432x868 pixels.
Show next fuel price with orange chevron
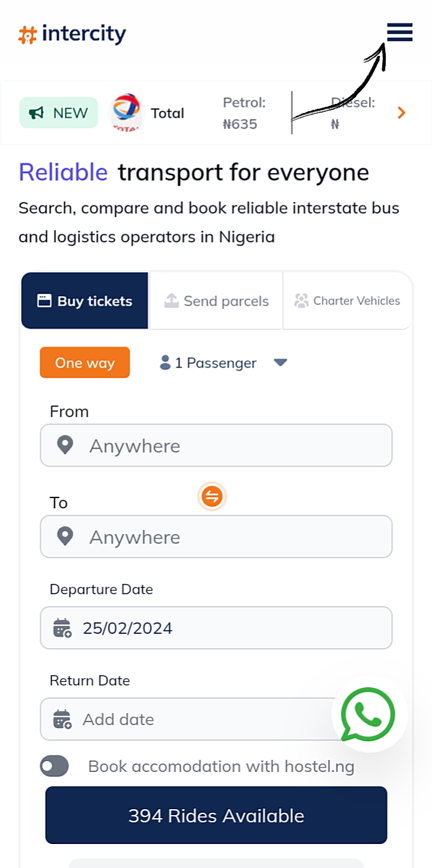click(402, 113)
